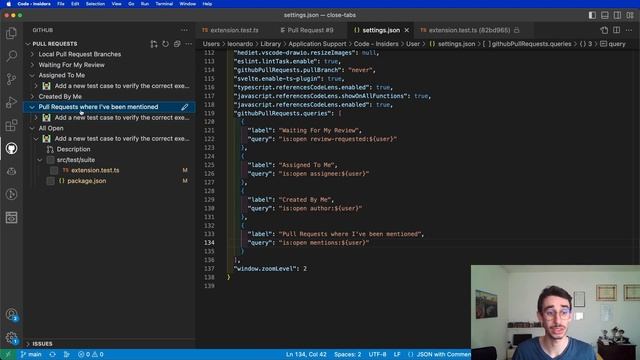This screenshot has height=360, width=640.
Task: Click errors and warnings count in status bar
Action: 90,354
